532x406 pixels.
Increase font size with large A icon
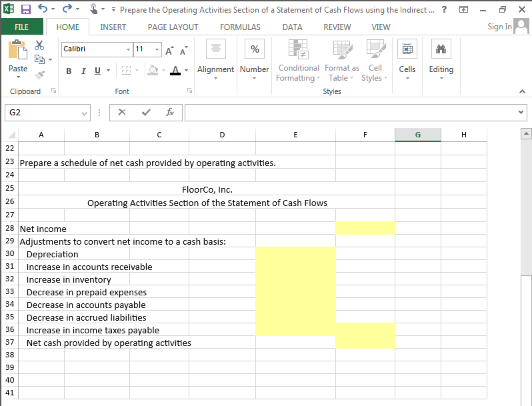[169, 51]
